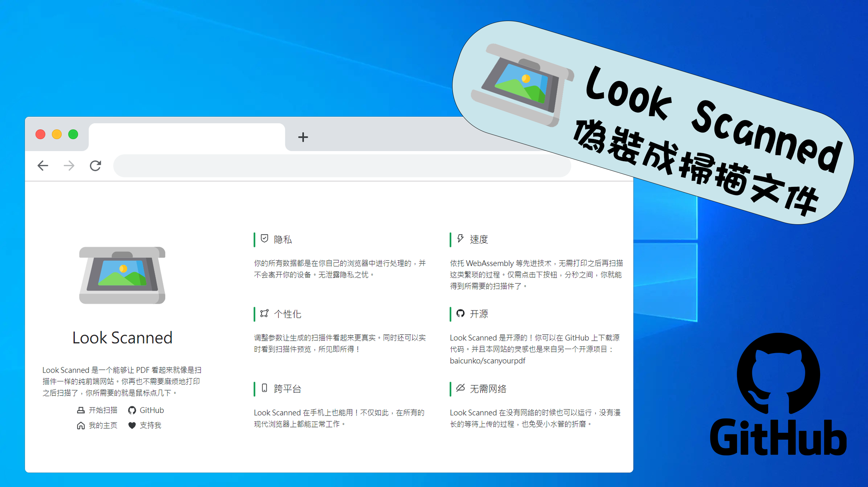Screen dimensions: 868x487
Task: Click the large GitHub octocat logo
Action: coord(778,374)
